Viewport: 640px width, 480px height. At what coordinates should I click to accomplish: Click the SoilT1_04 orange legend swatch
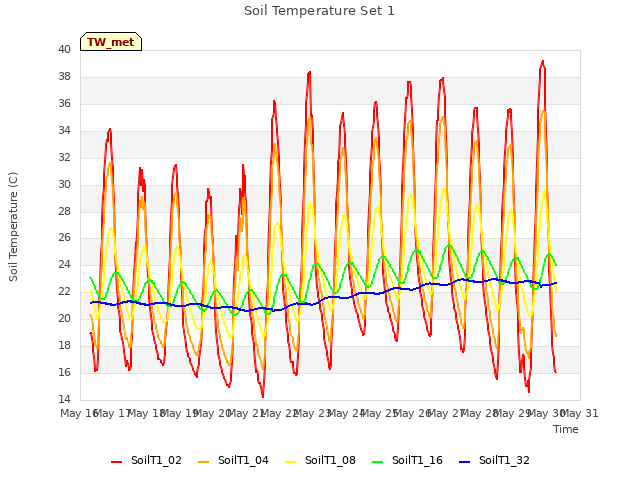(x=203, y=462)
